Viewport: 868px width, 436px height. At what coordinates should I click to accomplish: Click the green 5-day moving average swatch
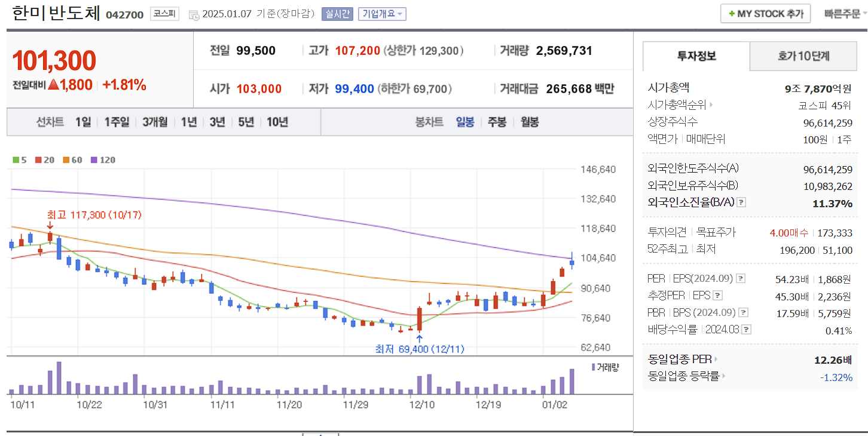pos(14,160)
